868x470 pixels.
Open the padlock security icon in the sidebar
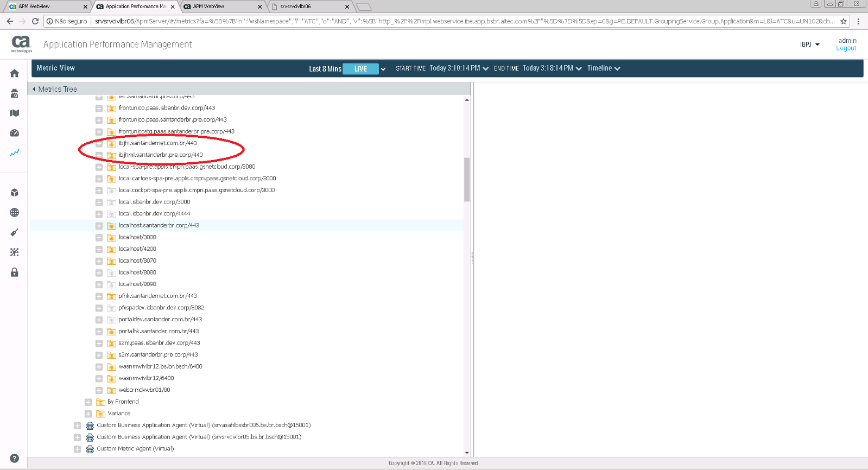(x=15, y=272)
